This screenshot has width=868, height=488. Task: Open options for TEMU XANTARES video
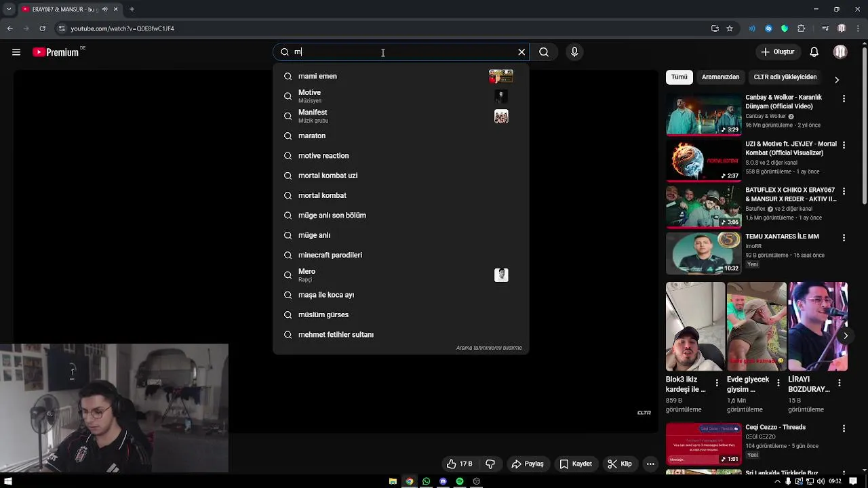pos(844,238)
